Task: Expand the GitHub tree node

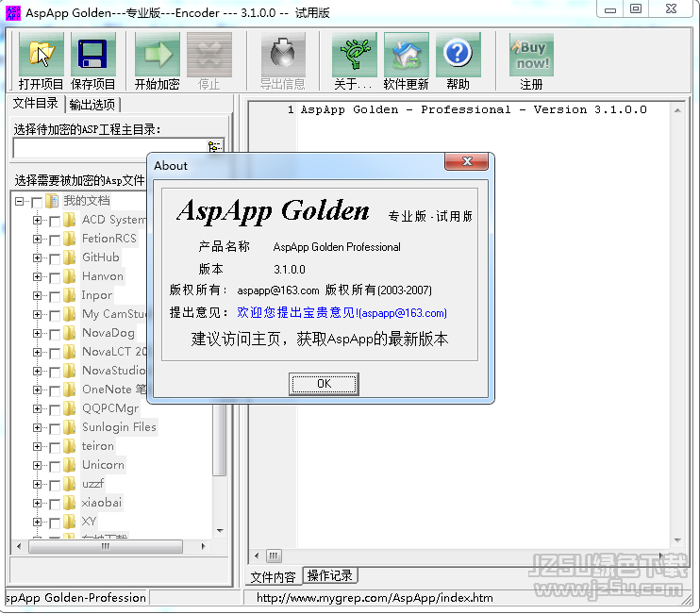Action: point(37,257)
